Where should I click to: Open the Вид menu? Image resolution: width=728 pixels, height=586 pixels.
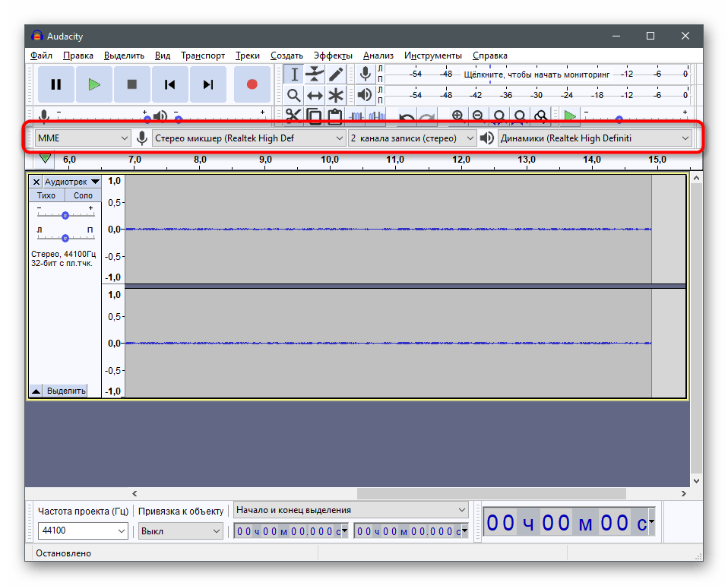[x=163, y=55]
